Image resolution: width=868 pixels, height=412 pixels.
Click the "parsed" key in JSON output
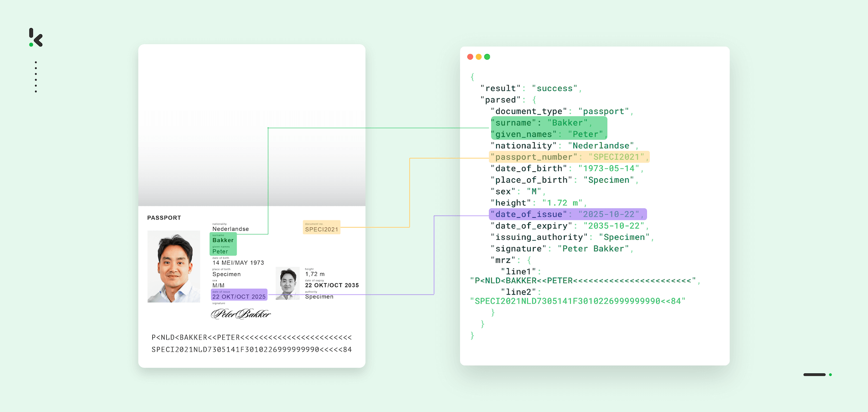click(500, 100)
